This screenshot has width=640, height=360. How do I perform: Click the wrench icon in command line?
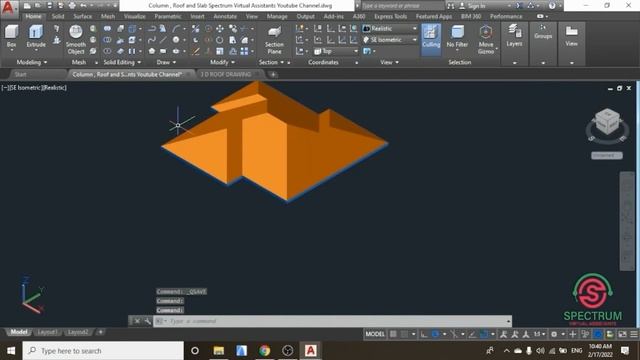147,321
